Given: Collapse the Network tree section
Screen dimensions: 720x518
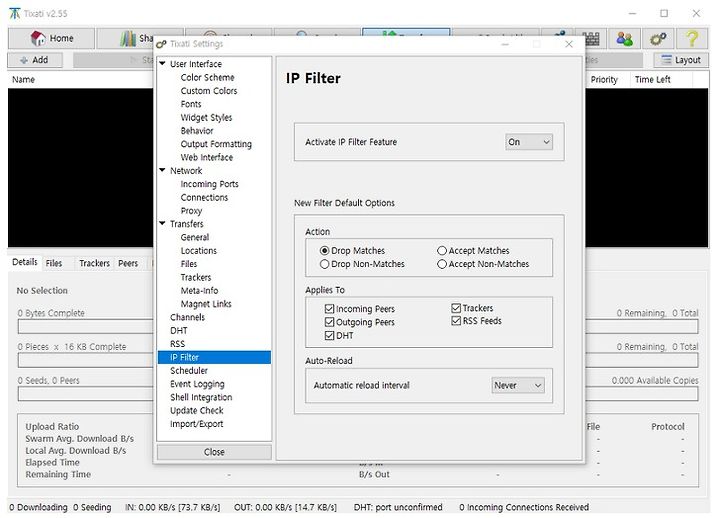Looking at the screenshot, I should coord(163,170).
